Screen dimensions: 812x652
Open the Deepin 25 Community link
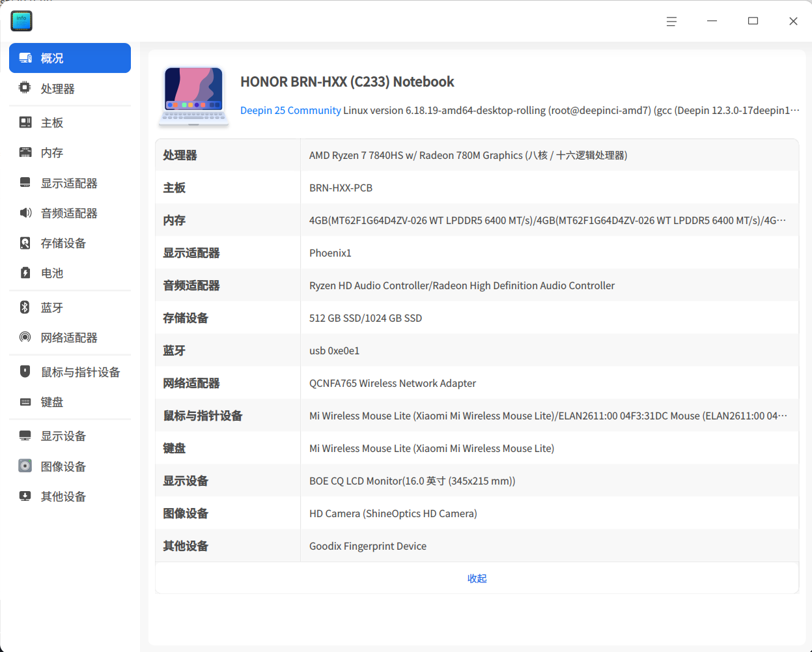tap(290, 110)
